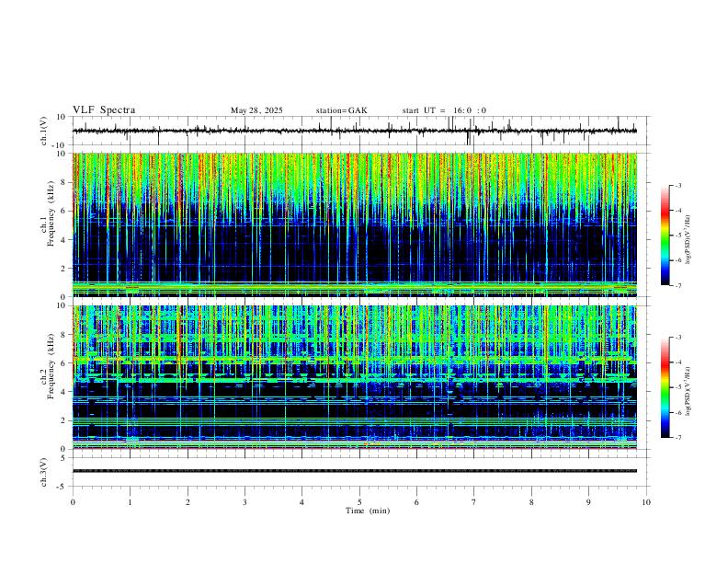Click the 'ch.2 Frequency (kHz)' axis label

click(x=47, y=366)
